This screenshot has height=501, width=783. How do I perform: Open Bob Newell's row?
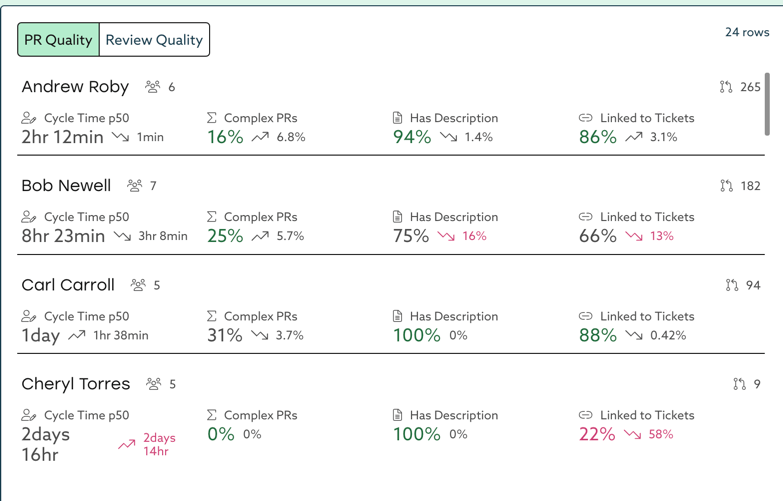click(x=66, y=186)
